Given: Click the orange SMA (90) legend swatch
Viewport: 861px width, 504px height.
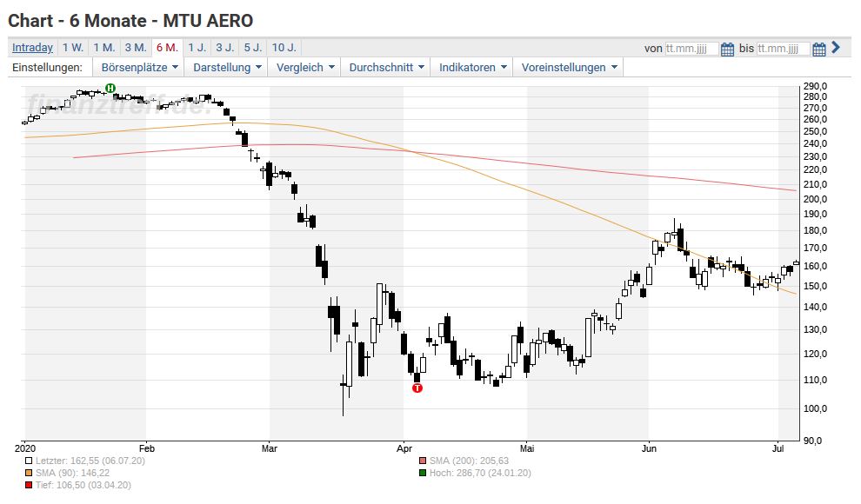Looking at the screenshot, I should [29, 474].
